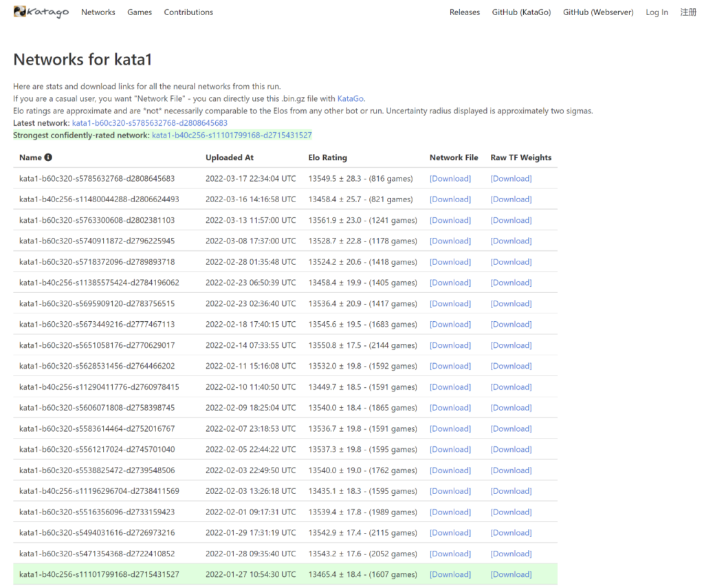Open GitHub (Webserver) in the top bar
This screenshot has width=704, height=588.
(x=598, y=12)
